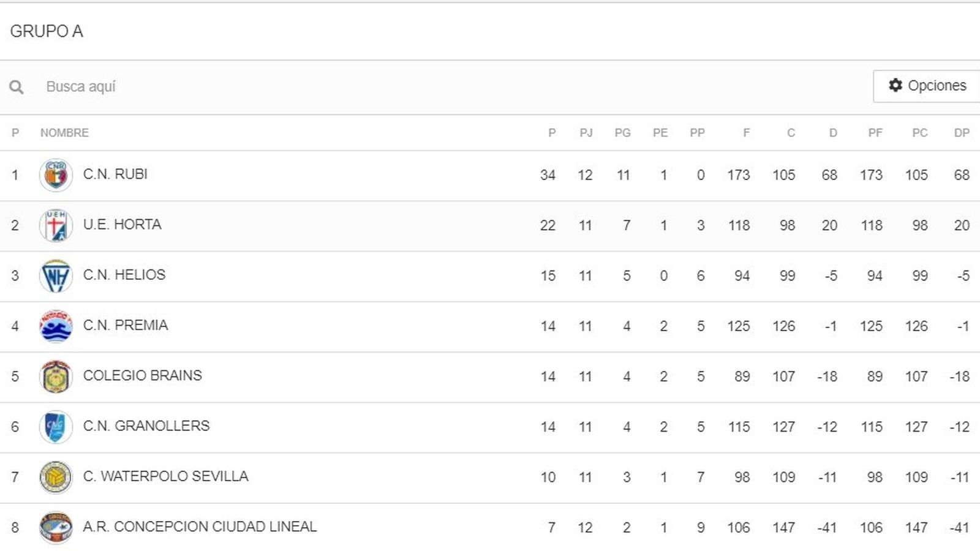Click the search field Busca aquí
The width and height of the screenshot is (980, 551).
tap(184, 86)
